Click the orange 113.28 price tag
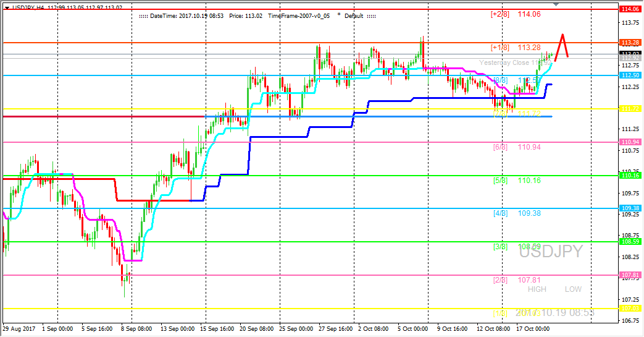 click(x=630, y=43)
